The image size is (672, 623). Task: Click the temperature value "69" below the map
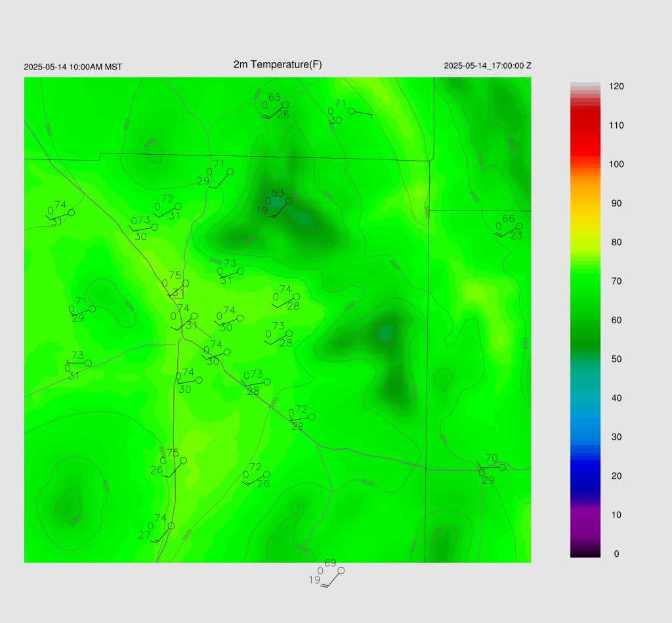pos(330,563)
